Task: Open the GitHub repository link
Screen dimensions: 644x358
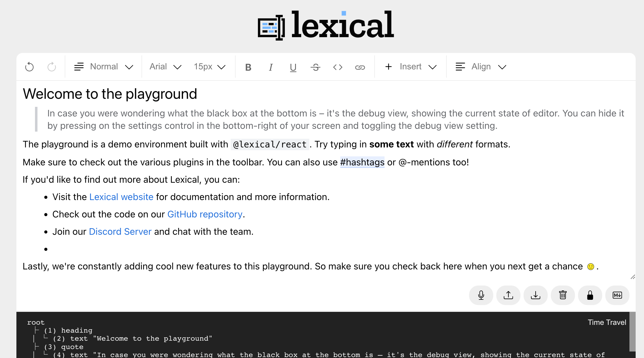Action: click(205, 214)
